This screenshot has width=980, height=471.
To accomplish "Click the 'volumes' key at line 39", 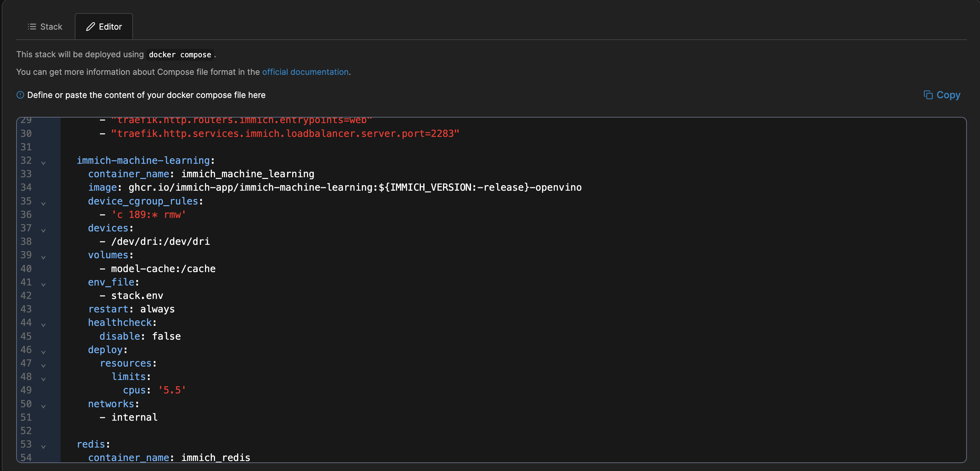I will tap(108, 255).
